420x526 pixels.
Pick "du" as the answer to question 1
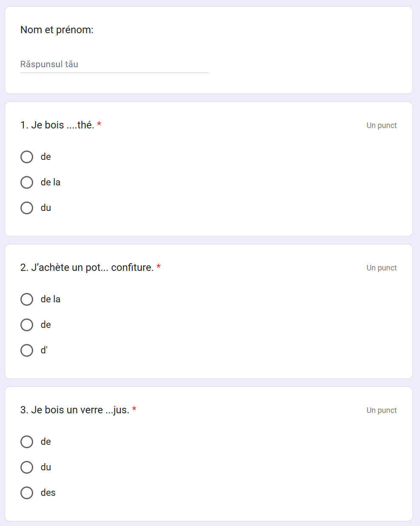coord(27,208)
